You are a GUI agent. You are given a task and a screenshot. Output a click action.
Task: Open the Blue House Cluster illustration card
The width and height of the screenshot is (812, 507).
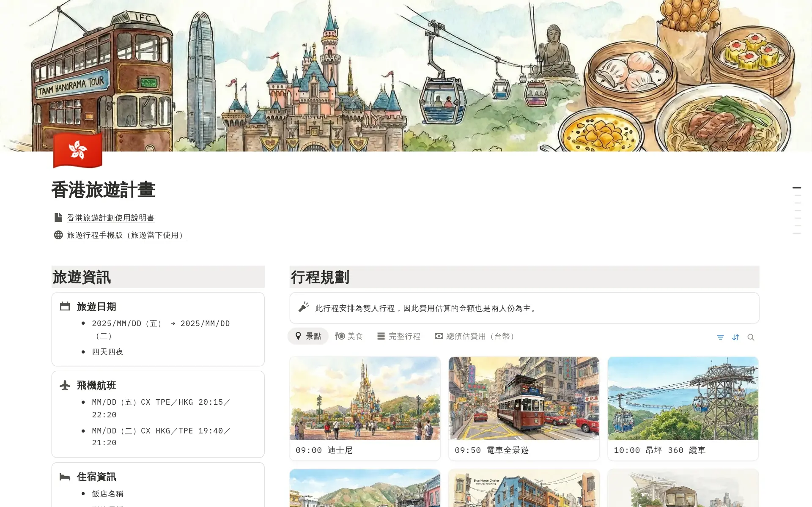point(524,488)
